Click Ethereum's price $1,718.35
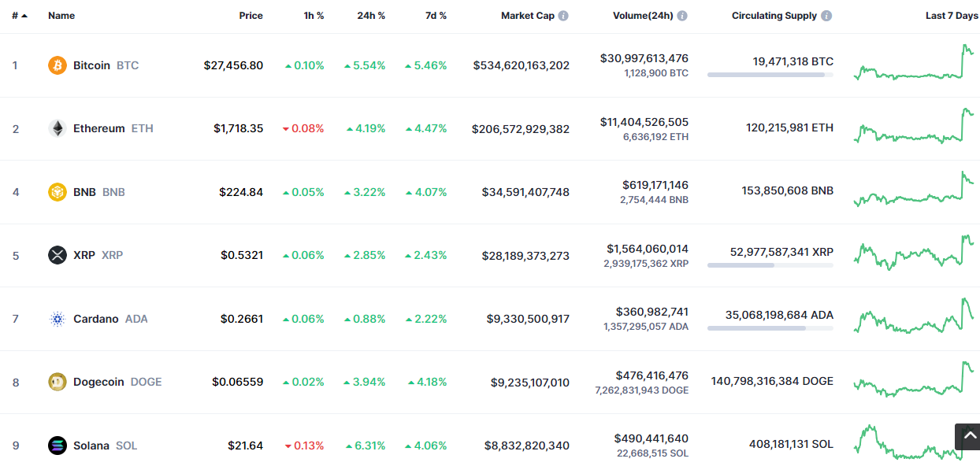This screenshot has width=980, height=466. (x=239, y=128)
